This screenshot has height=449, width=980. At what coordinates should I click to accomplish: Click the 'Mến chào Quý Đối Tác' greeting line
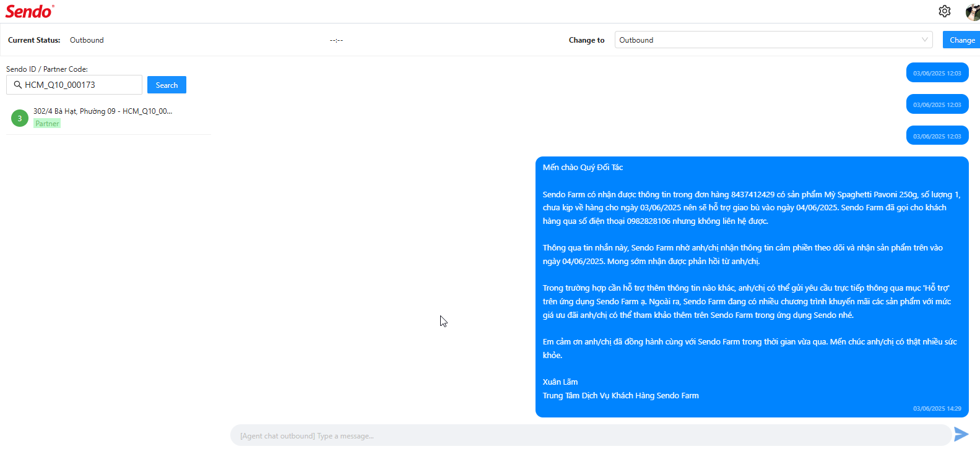(x=583, y=167)
